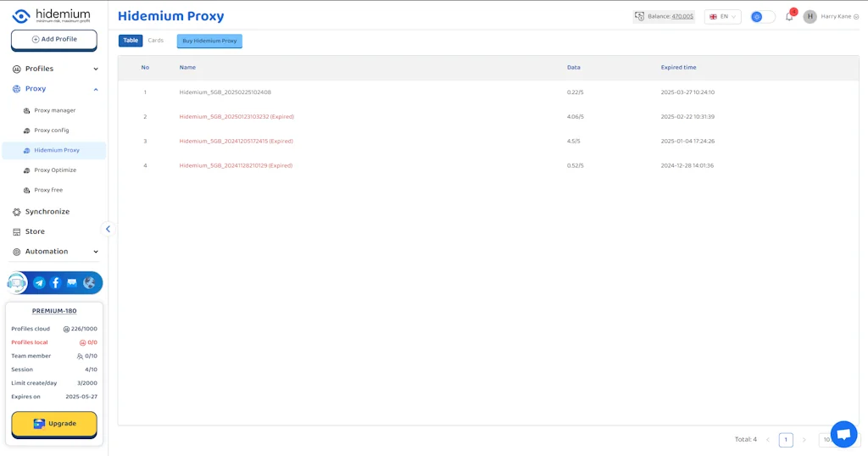This screenshot has width=868, height=456.
Task: Click the PREMIUM-180 plan link
Action: [x=54, y=311]
